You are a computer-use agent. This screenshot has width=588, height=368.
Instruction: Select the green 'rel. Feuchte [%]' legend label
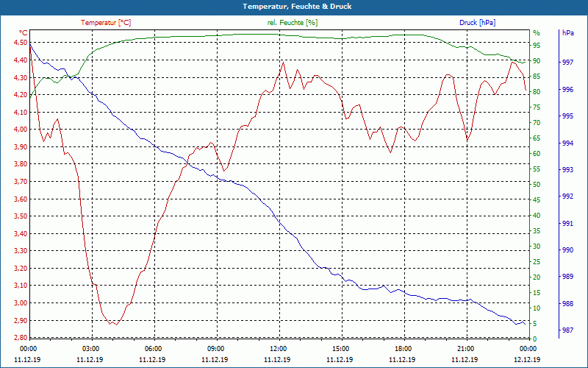pyautogui.click(x=293, y=23)
